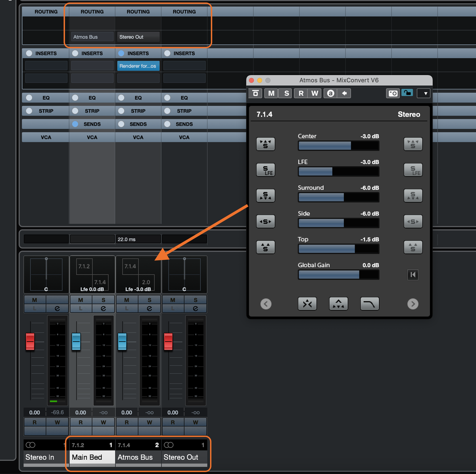
Task: Toggle the low-pass filter button in MixConvert
Action: click(370, 304)
